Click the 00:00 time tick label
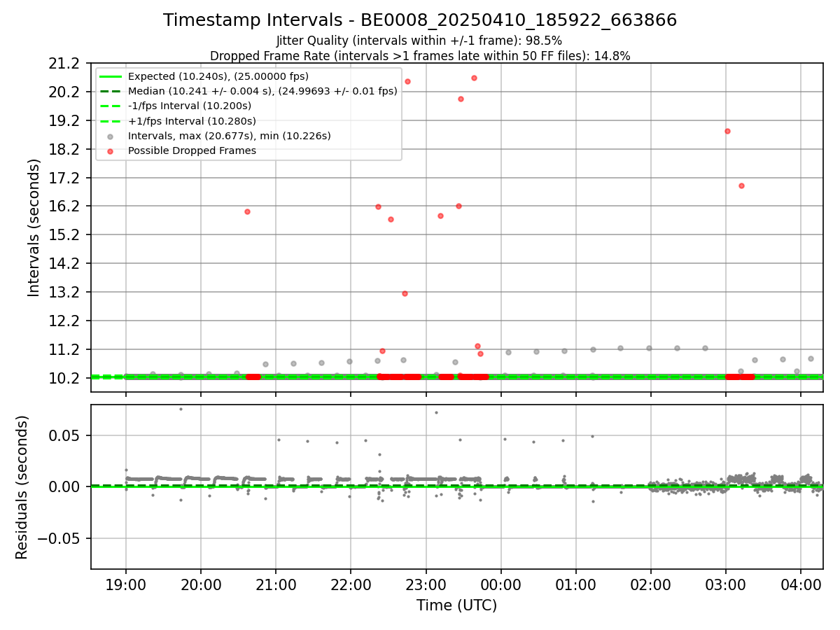The image size is (840, 630). tap(501, 584)
